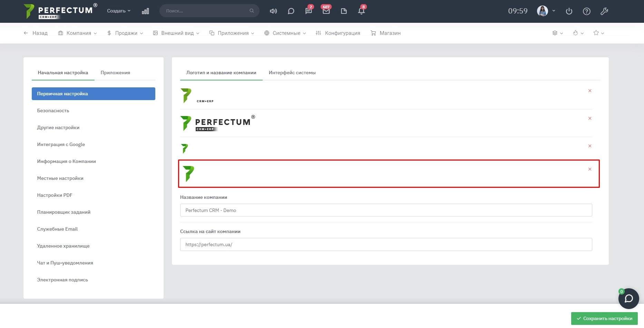Open Интеграция с Google
644x328 pixels.
[94, 144]
